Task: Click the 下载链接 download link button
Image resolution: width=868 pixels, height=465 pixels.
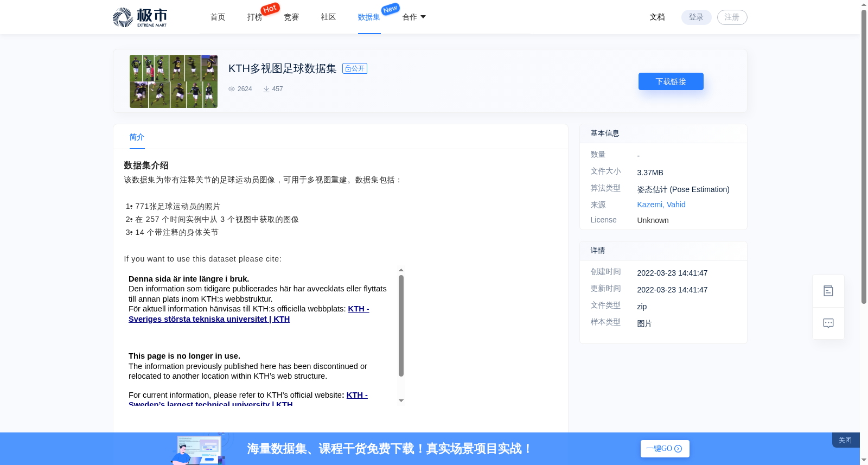Action: click(x=671, y=81)
